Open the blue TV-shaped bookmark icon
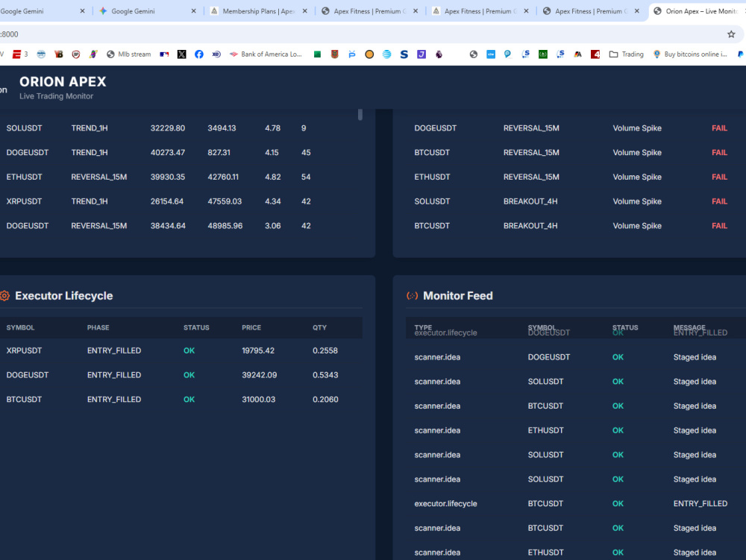Screen dimensions: 746x560 (x=352, y=54)
